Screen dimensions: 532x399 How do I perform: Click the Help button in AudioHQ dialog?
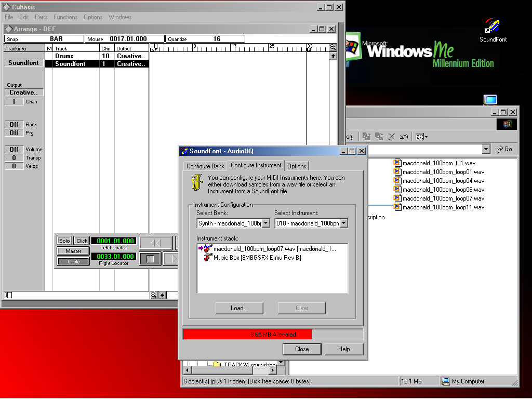(344, 349)
